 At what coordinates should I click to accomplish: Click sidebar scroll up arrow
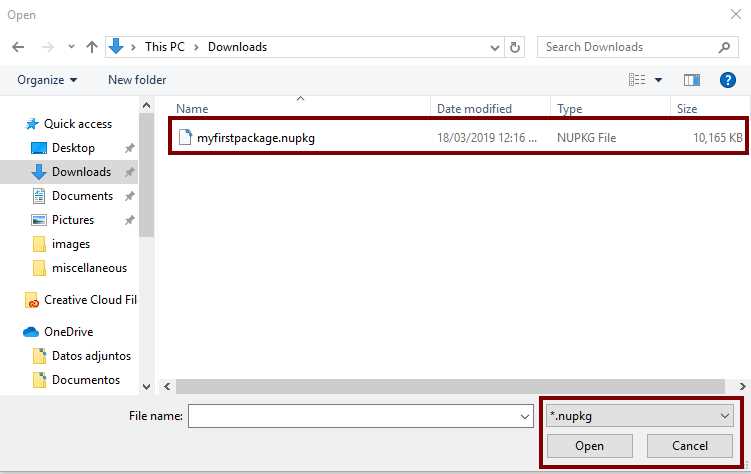click(x=147, y=105)
